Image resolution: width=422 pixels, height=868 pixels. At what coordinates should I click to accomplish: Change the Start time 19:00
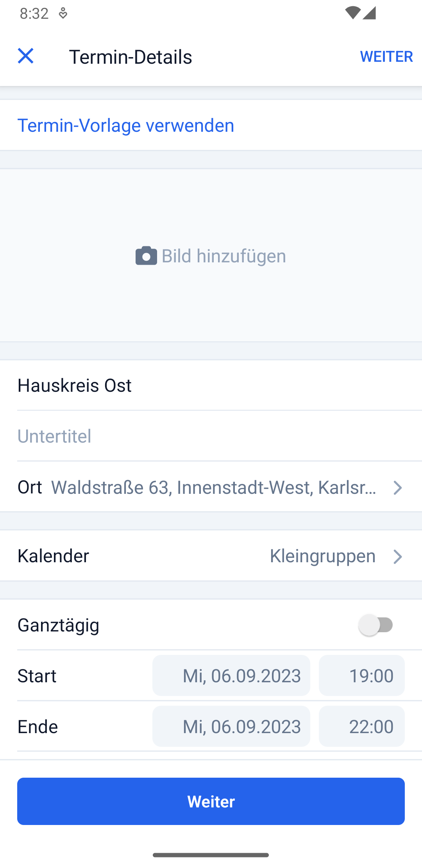(362, 676)
